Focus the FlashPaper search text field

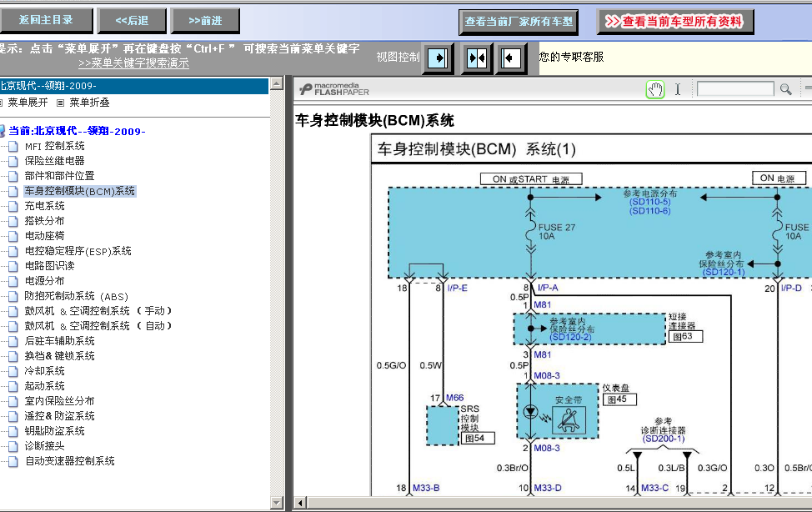pyautogui.click(x=735, y=89)
